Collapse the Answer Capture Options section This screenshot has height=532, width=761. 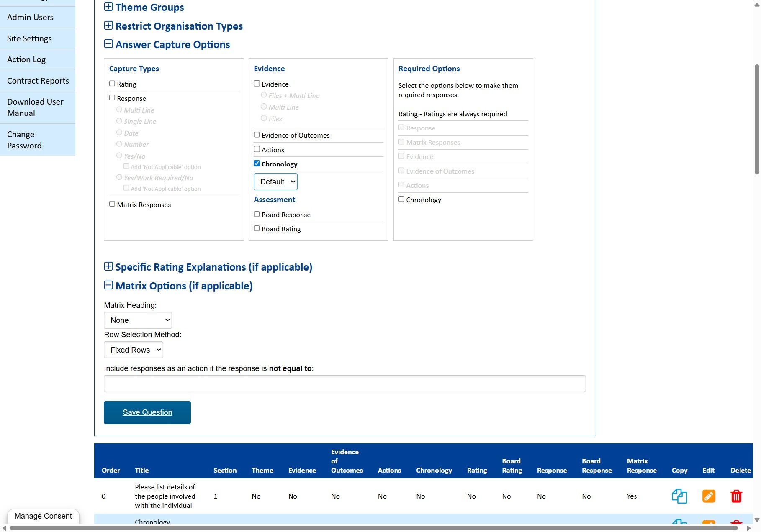[x=108, y=44]
